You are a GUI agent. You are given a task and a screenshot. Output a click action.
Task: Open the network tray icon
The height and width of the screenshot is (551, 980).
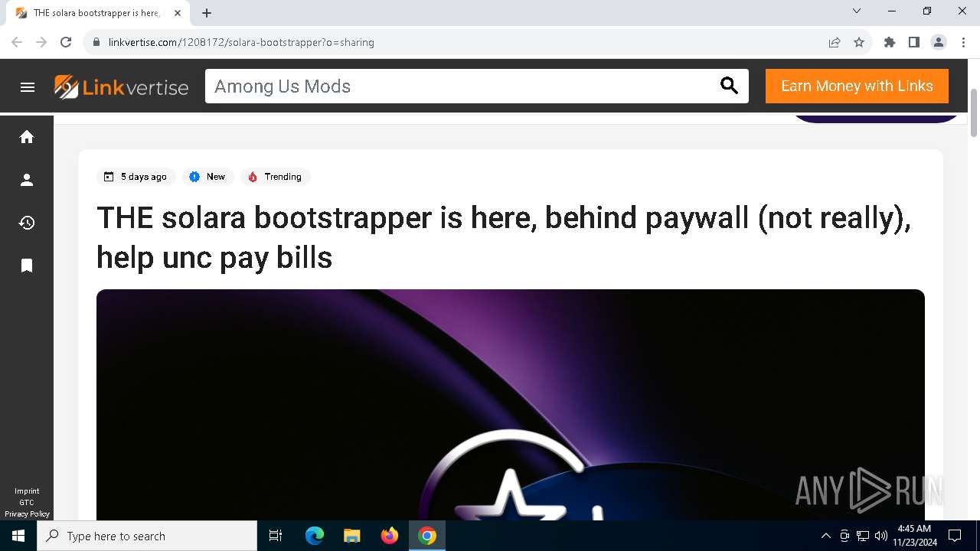(863, 536)
